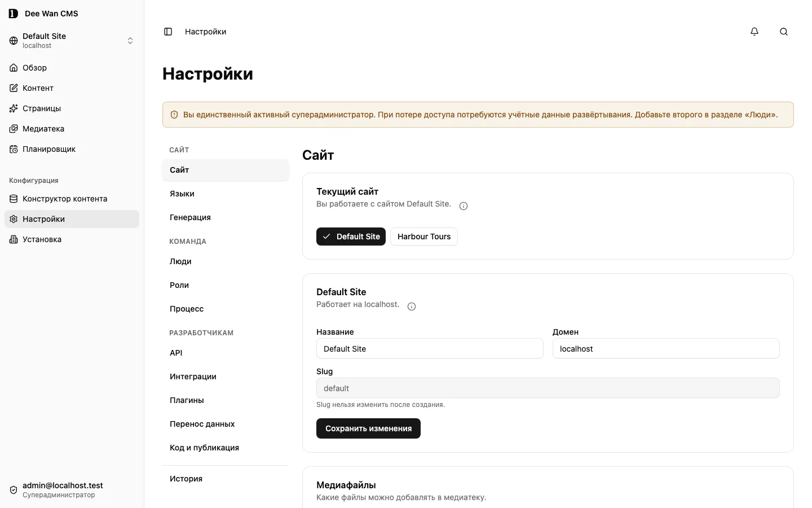Switch to the Harbour Tours site
Image resolution: width=812 pixels, height=508 pixels.
click(x=424, y=237)
